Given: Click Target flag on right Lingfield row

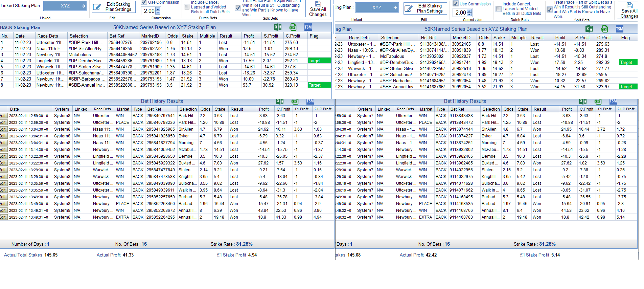Looking at the screenshot, I should pos(628,62).
